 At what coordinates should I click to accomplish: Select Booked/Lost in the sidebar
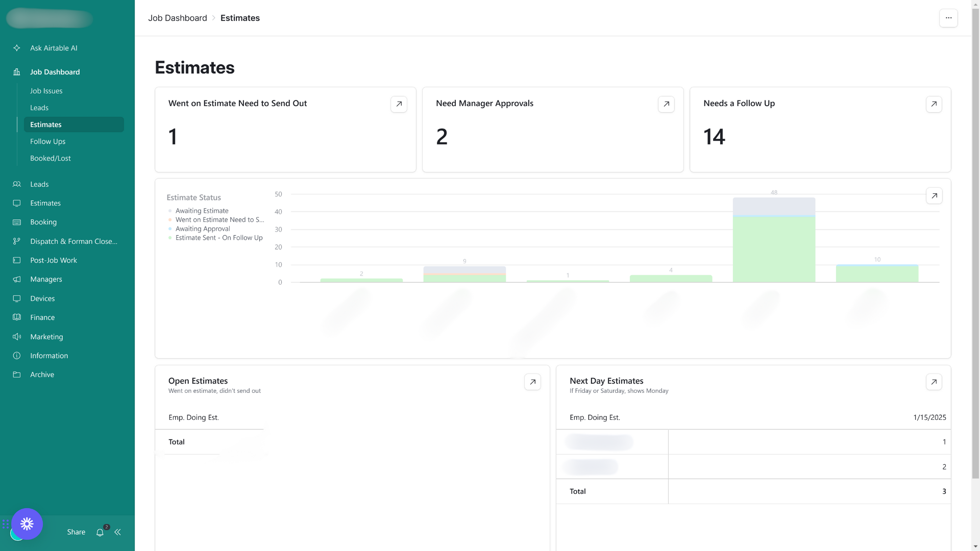coord(50,158)
